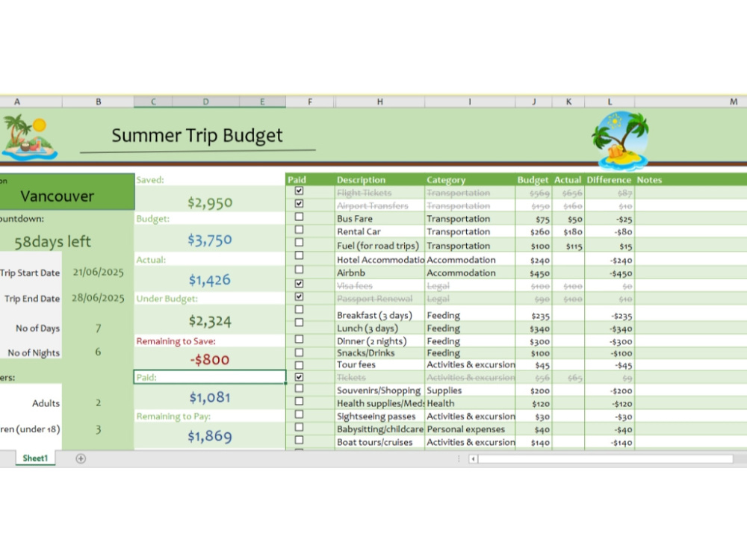Click the Notes column heading
Screen dimensions: 747x560
click(649, 179)
